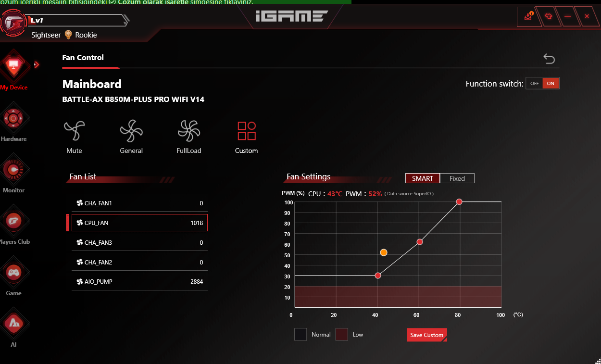Image resolution: width=601 pixels, height=364 pixels.
Task: Click the fan curve point at 40°C
Action: (x=378, y=276)
